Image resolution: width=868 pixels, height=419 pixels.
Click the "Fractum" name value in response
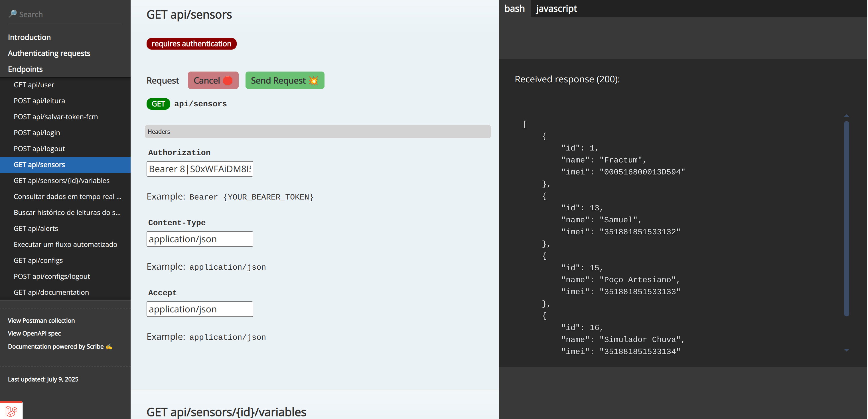click(x=621, y=160)
